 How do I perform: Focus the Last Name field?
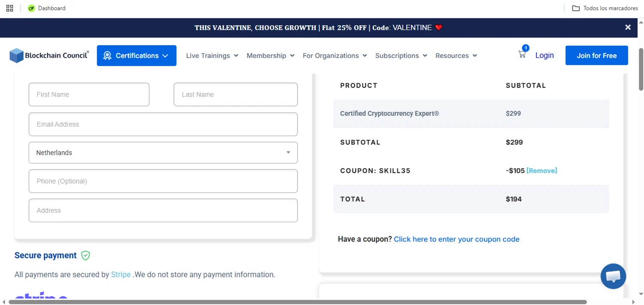[x=236, y=94]
